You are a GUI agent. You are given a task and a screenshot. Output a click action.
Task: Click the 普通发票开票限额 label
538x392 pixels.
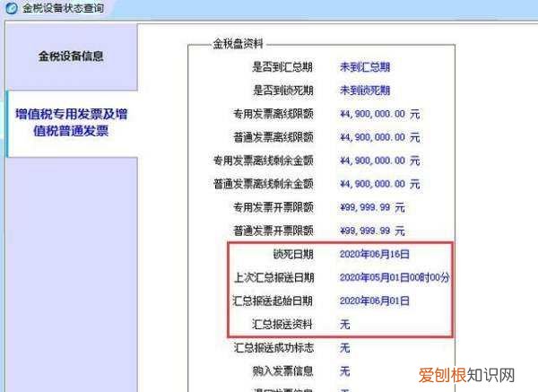point(273,231)
